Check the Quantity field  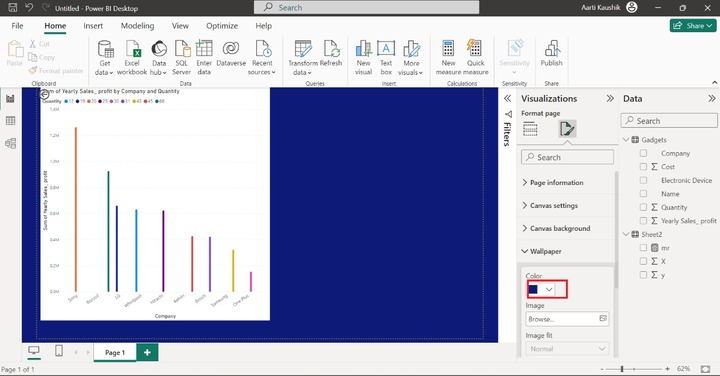pos(643,207)
